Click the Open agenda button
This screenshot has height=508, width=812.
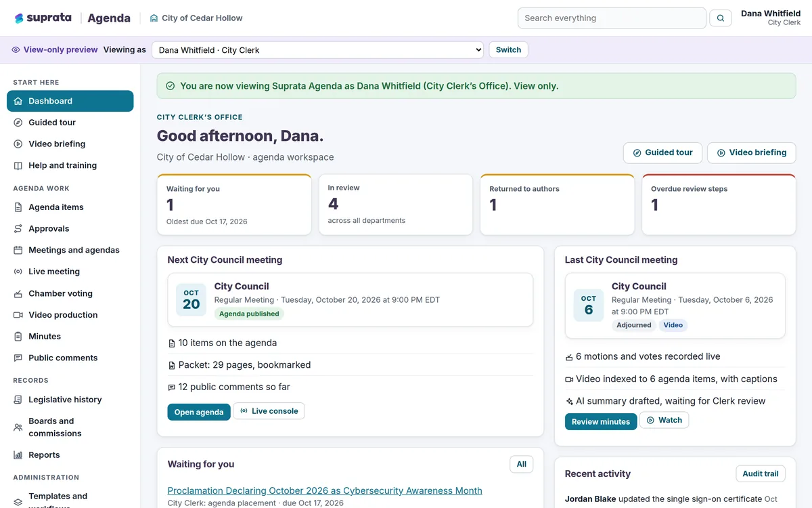199,412
